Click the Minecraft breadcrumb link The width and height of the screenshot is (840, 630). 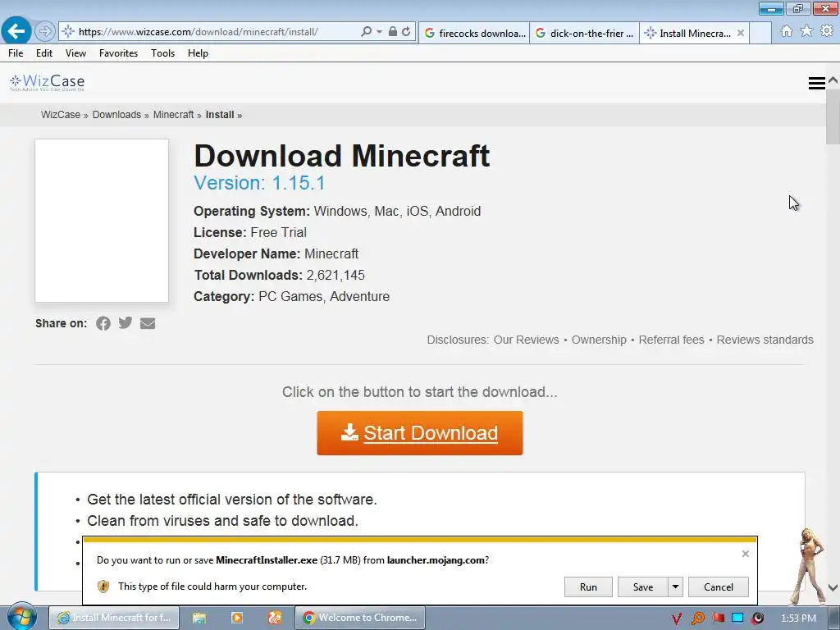pos(174,115)
